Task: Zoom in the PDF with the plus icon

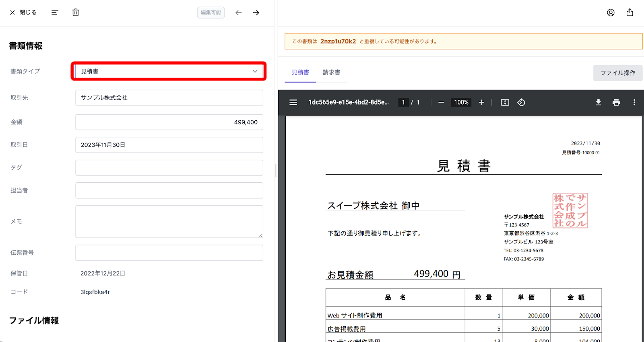Action: click(481, 103)
